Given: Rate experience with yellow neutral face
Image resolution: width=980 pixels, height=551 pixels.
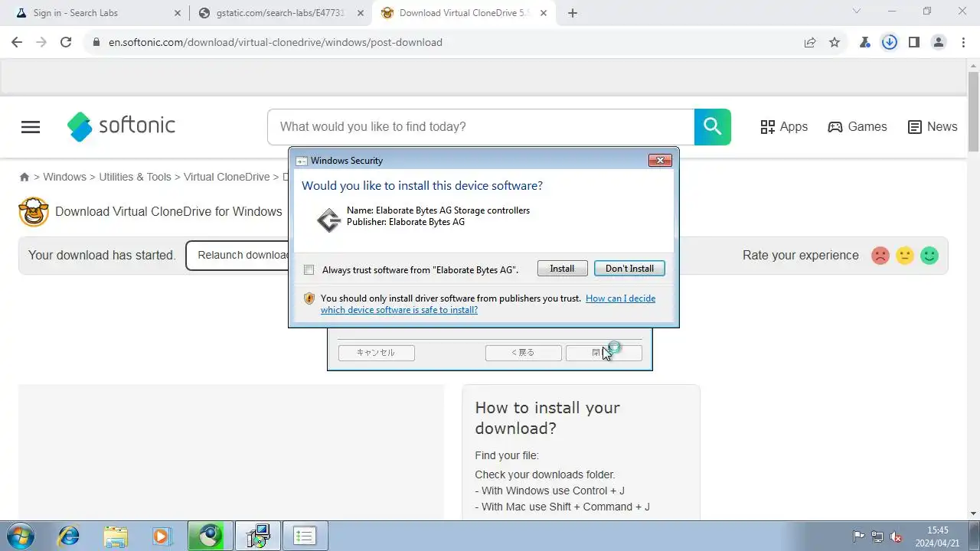Looking at the screenshot, I should coord(905,256).
